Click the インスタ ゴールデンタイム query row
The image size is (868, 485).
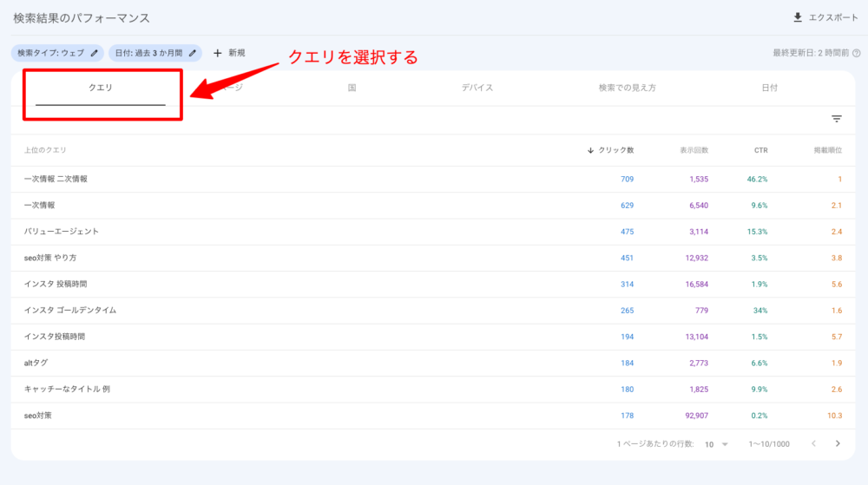[70, 310]
